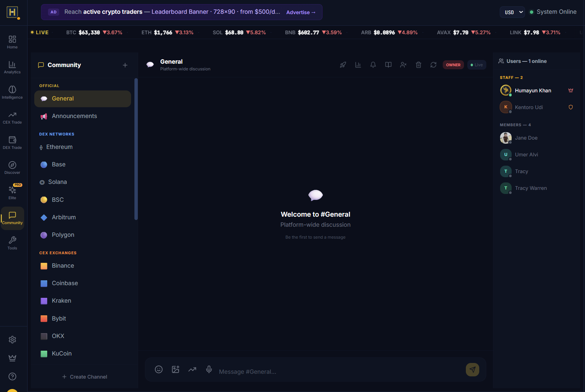Click the rocket icon in the General header
585x392 pixels.
343,65
